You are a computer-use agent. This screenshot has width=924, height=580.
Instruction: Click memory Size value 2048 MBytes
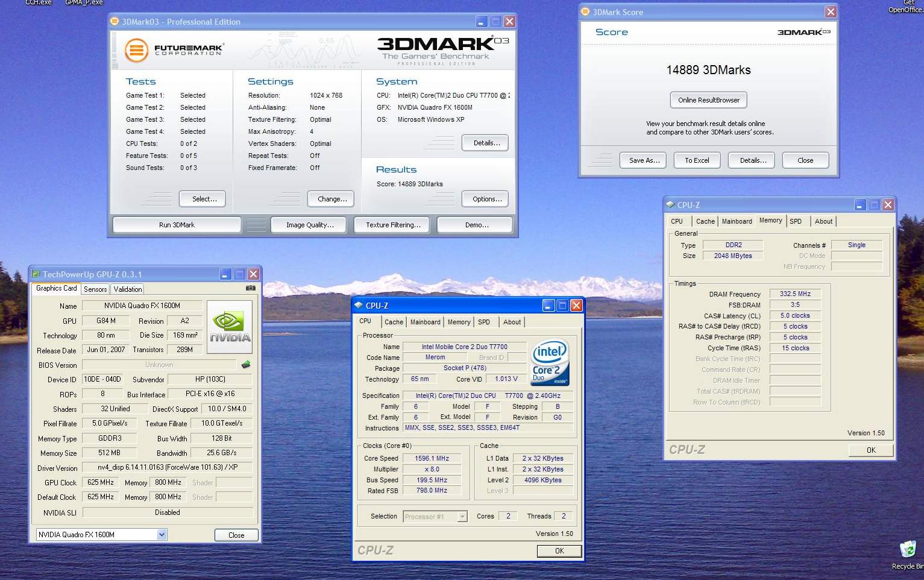click(x=733, y=256)
